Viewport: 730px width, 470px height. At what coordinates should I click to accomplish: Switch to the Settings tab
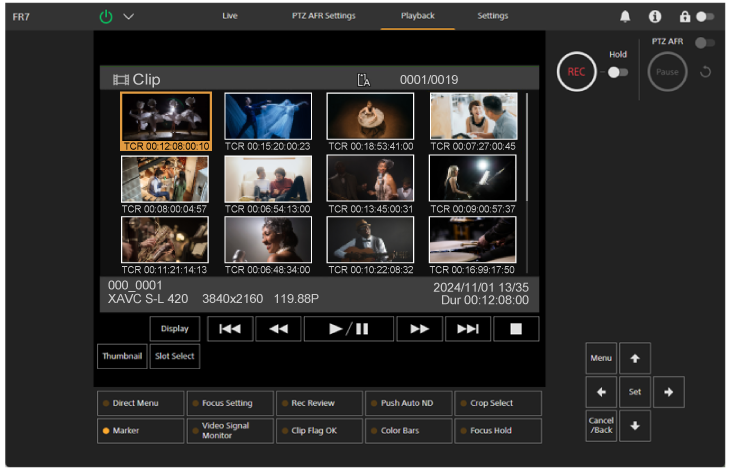coord(492,16)
